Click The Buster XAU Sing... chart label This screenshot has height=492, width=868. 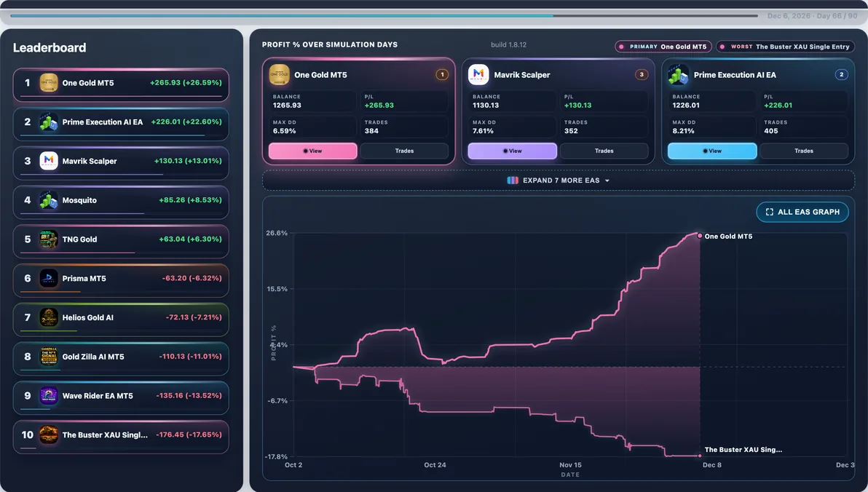[743, 449]
